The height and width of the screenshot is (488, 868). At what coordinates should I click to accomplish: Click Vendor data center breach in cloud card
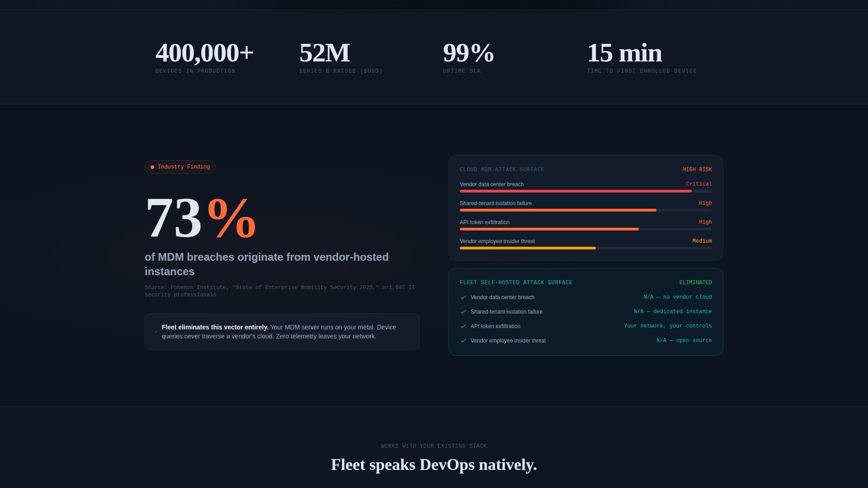click(x=491, y=184)
